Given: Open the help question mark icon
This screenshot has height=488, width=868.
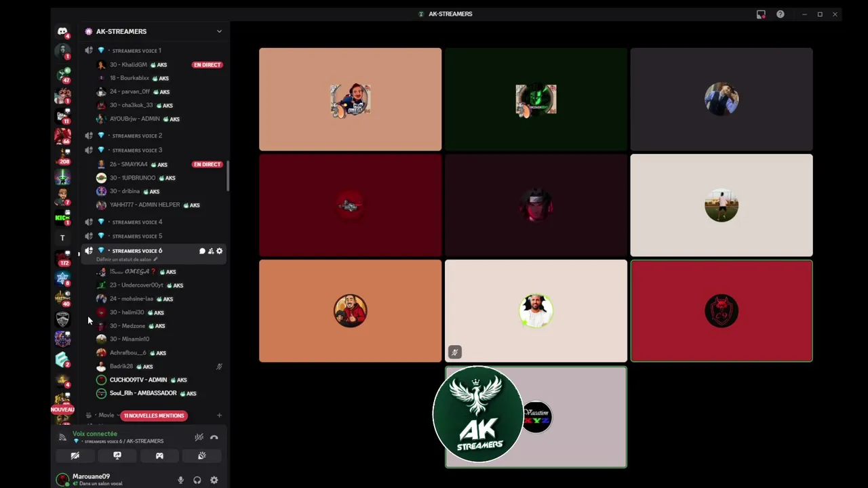Looking at the screenshot, I should click(781, 14).
